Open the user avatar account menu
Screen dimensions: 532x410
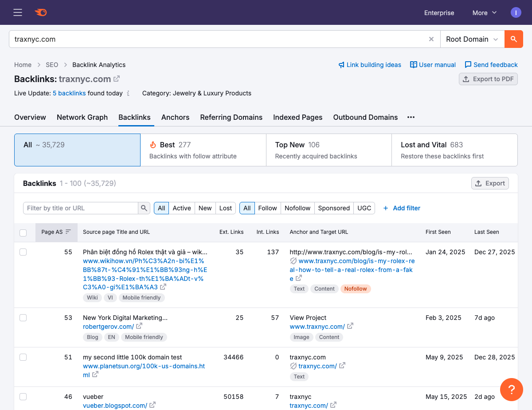tap(516, 12)
